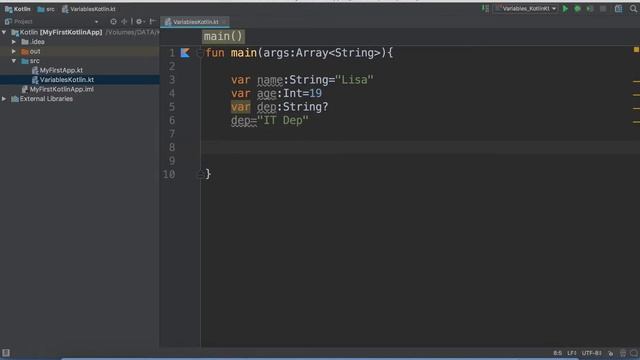Image resolution: width=640 pixels, height=360 pixels.
Task: Click the fold end marker on line 10
Action: (x=200, y=174)
